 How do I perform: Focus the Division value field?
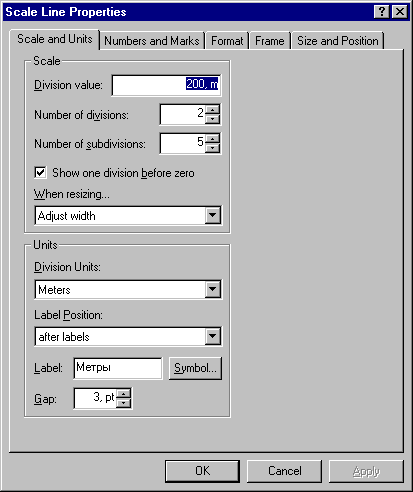tap(166, 85)
